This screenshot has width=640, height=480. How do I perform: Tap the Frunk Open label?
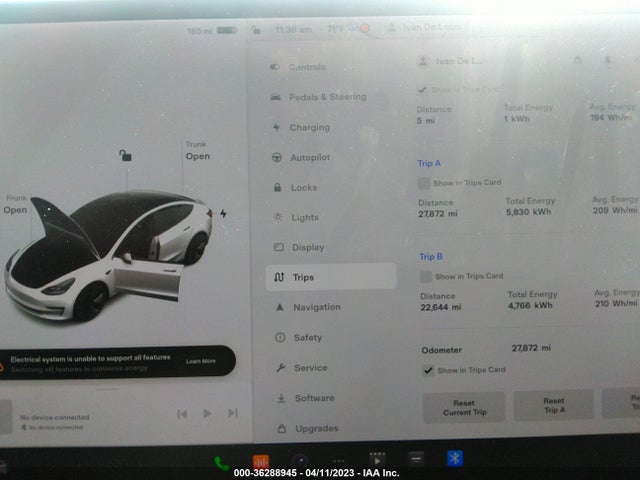(x=16, y=204)
